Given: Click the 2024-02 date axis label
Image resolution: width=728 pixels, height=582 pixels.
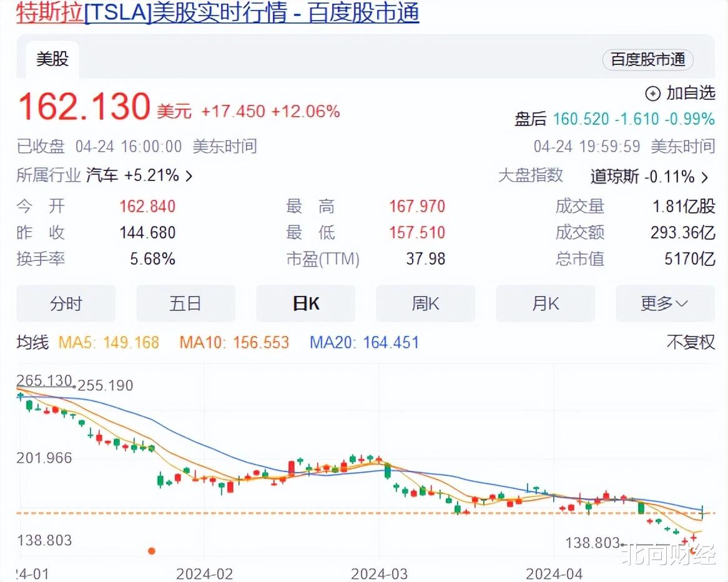Looking at the screenshot, I should point(204,574).
